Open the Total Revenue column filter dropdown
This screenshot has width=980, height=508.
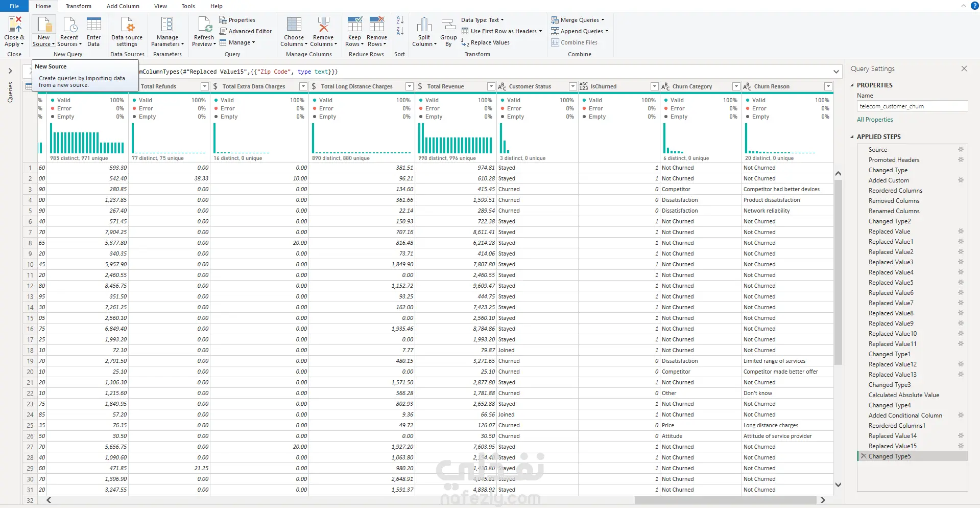pos(491,86)
